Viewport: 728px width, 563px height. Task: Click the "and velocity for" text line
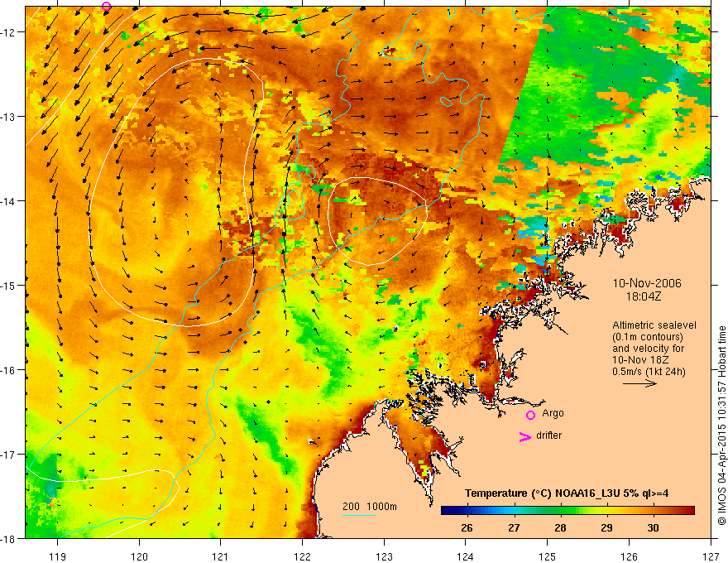click(x=648, y=349)
